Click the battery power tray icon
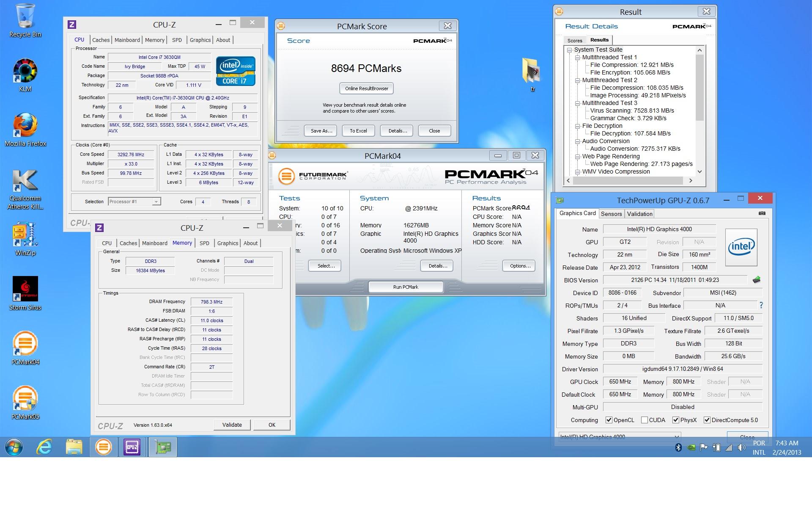812x508 pixels. 716,447
